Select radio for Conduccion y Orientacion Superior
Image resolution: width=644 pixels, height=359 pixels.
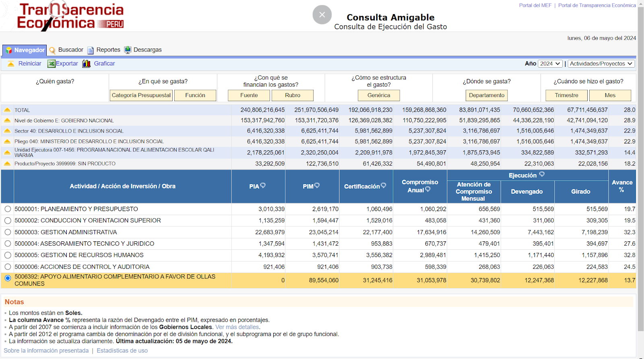coord(8,220)
